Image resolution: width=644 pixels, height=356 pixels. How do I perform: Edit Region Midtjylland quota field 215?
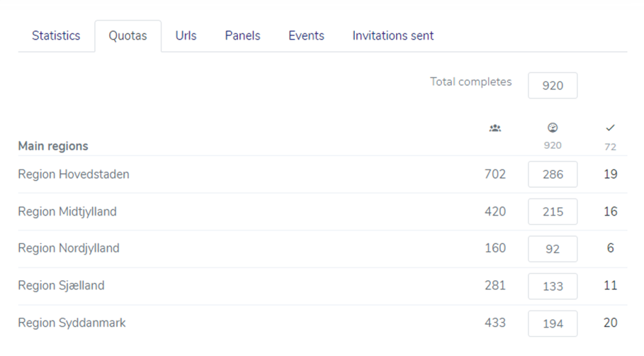(x=553, y=212)
